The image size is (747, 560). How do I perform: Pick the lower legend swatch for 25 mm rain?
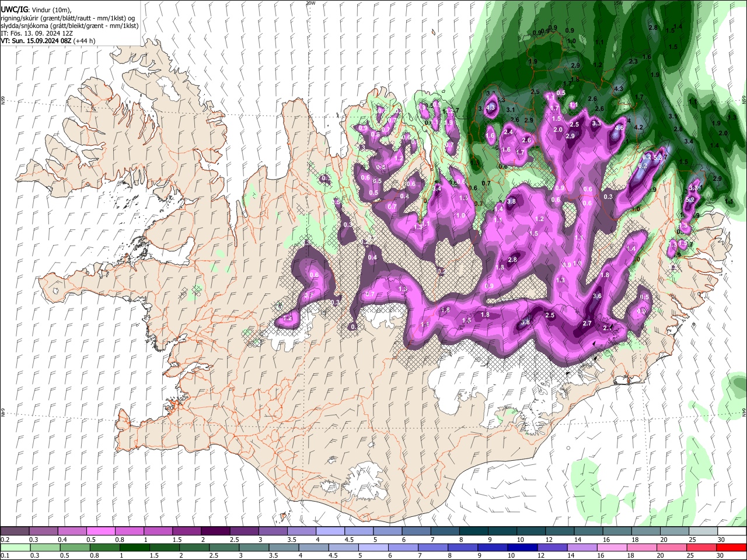(701, 547)
